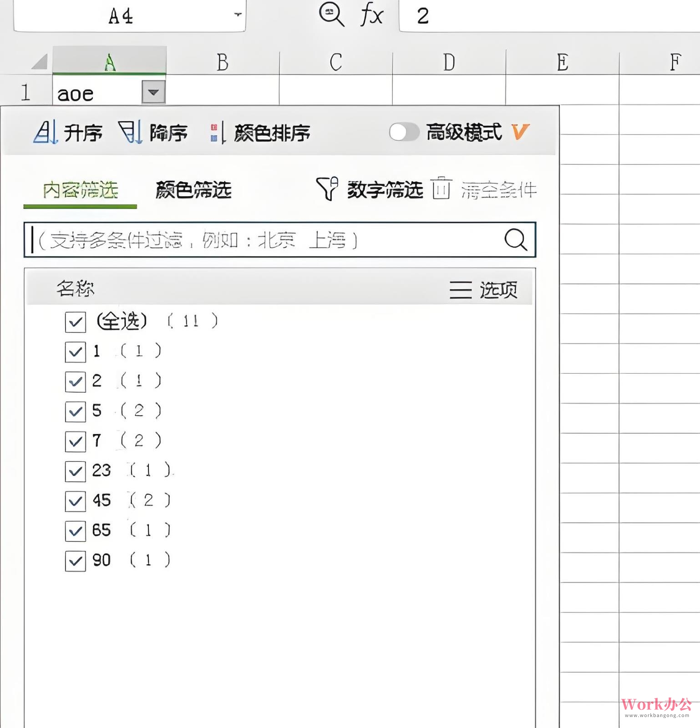Click the trash icon for 清空条件
Image resolution: width=700 pixels, height=728 pixels.
pyautogui.click(x=441, y=188)
